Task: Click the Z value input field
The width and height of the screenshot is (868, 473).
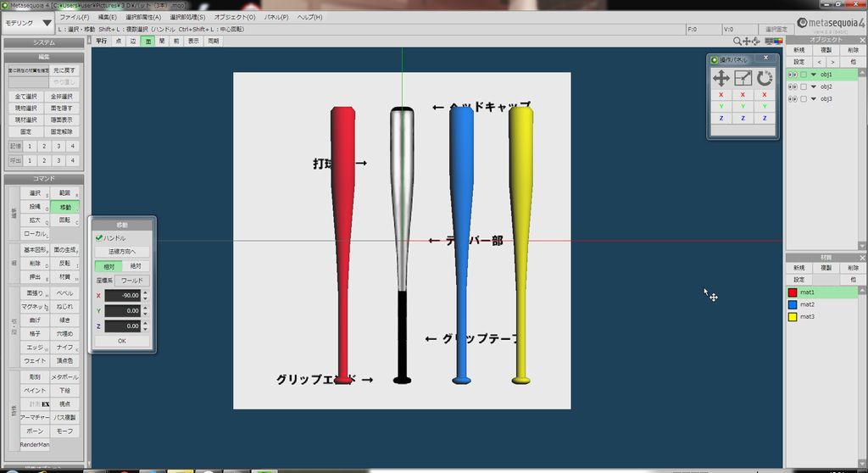Action: (122, 326)
